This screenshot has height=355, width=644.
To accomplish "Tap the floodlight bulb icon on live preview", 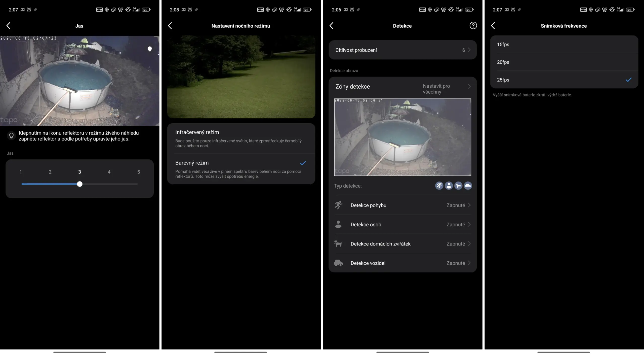I will pos(150,49).
